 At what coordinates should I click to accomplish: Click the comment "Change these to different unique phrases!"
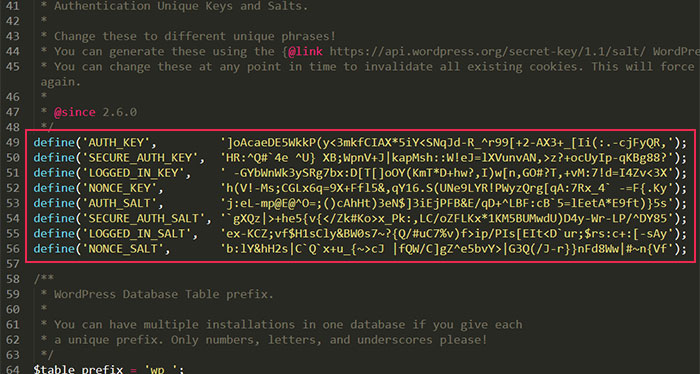point(195,36)
